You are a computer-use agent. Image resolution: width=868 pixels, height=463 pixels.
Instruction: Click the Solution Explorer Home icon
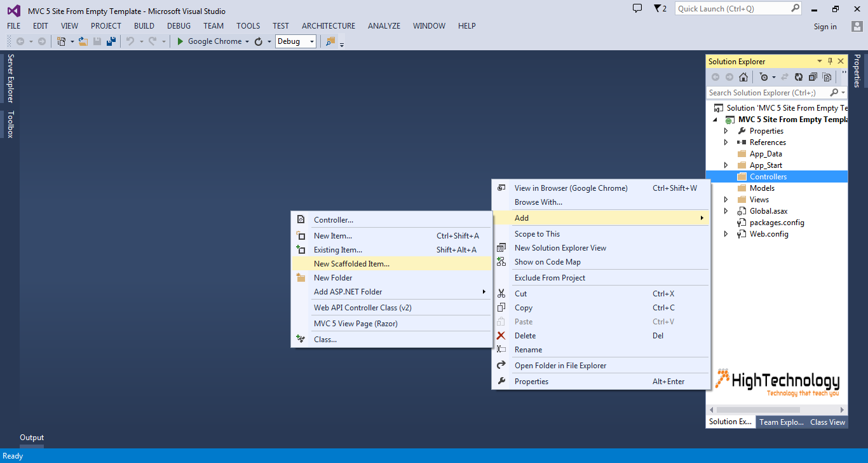coord(743,77)
